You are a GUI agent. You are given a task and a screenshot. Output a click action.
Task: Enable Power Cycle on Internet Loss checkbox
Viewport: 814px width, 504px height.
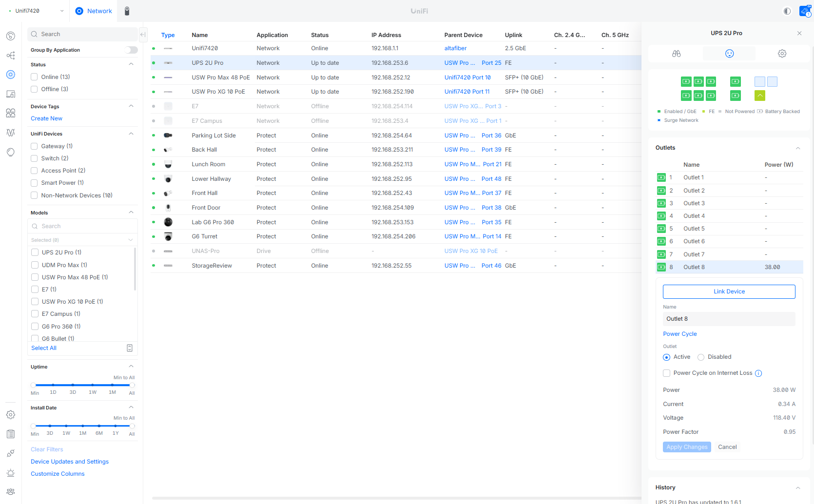666,373
